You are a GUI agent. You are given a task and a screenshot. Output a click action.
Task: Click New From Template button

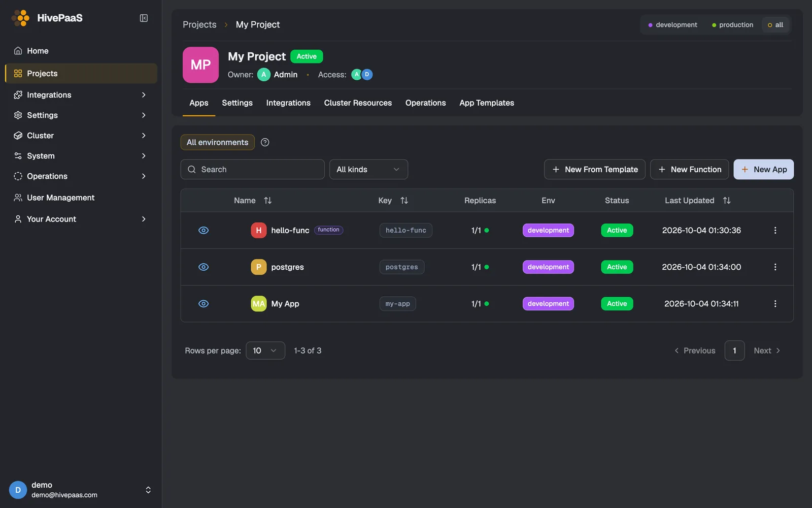[x=595, y=169]
